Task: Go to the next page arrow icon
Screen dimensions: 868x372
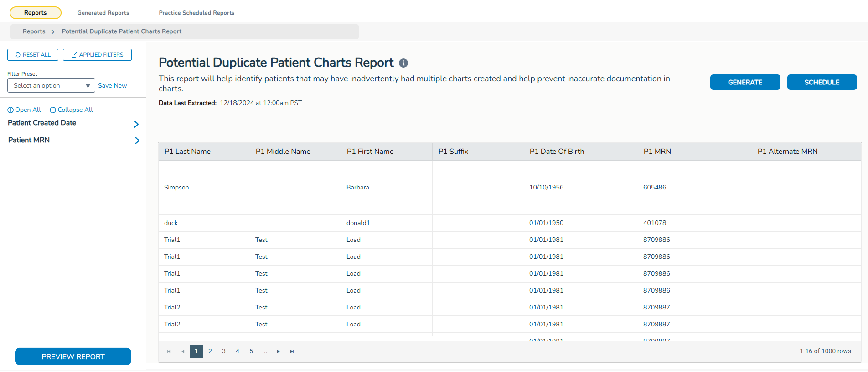Action: pos(278,351)
